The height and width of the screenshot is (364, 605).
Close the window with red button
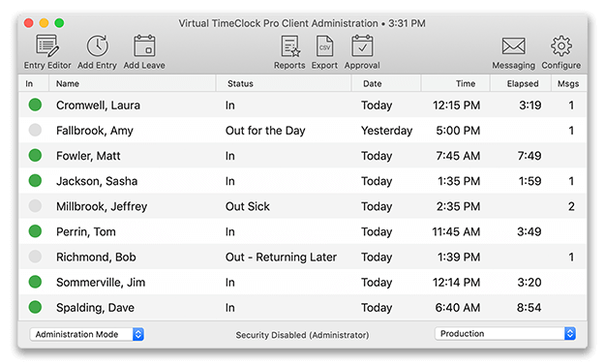(28, 23)
